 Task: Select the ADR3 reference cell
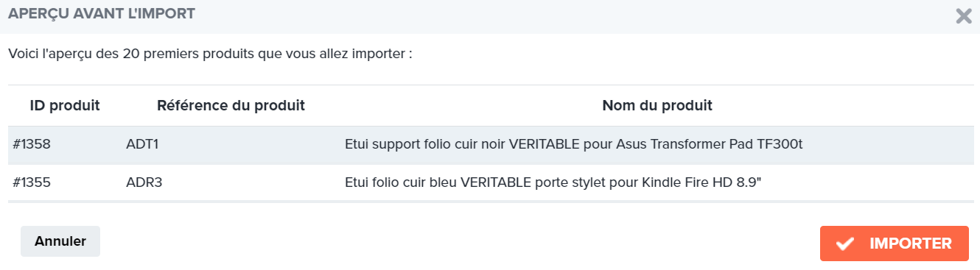pyautogui.click(x=144, y=182)
